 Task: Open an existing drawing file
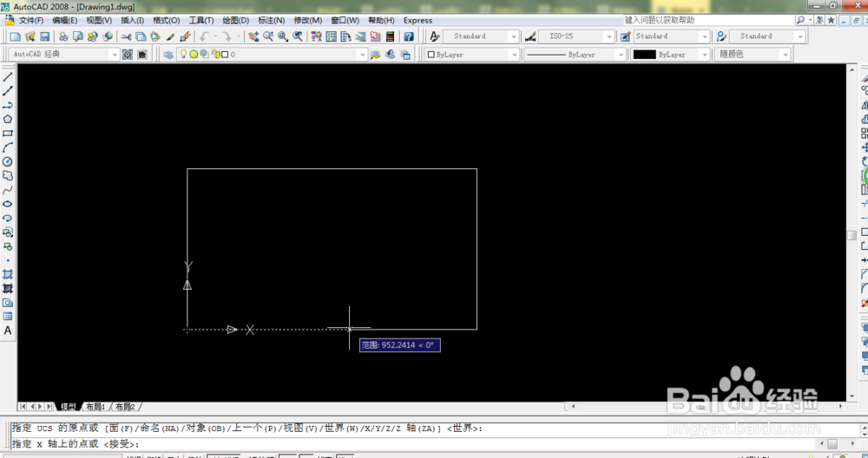(x=30, y=36)
